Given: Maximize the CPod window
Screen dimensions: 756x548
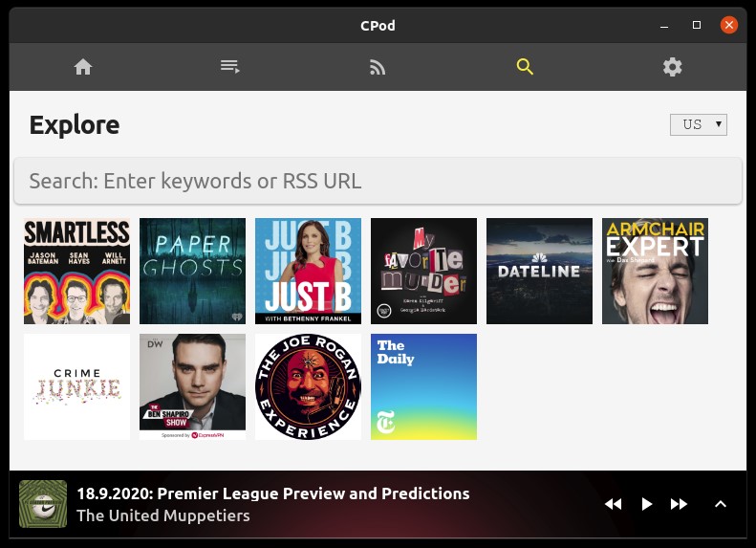Looking at the screenshot, I should point(697,25).
